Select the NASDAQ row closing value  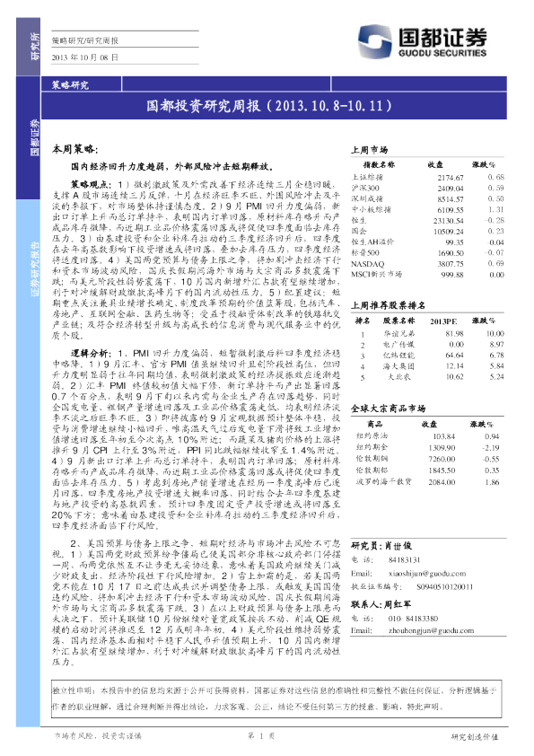click(451, 264)
